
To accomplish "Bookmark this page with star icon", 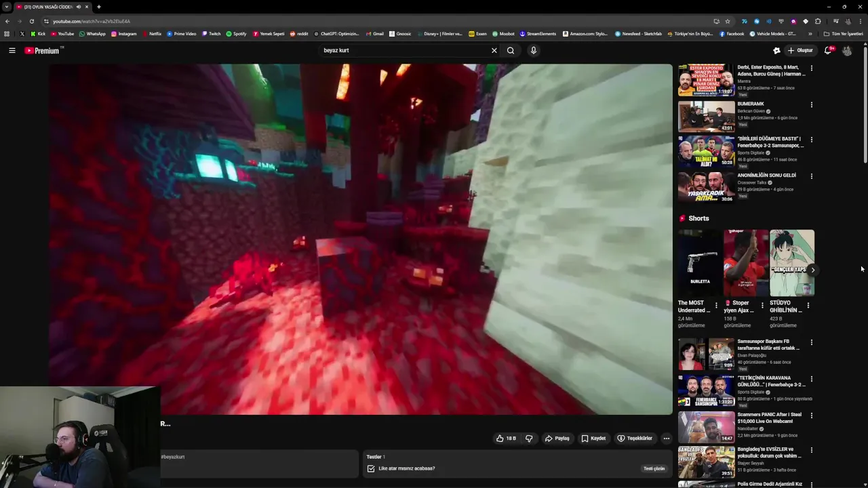I will (727, 21).
